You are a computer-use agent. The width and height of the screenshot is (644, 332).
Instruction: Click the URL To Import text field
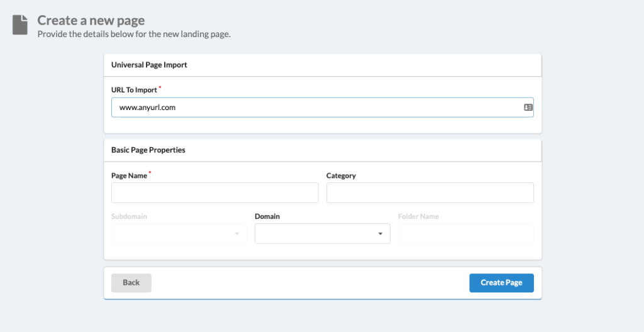point(323,108)
